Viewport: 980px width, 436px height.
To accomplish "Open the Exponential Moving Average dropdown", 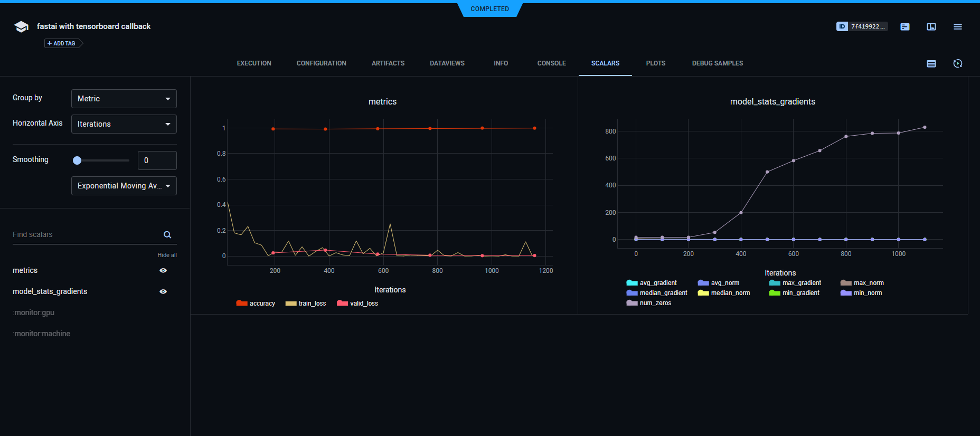I will (x=124, y=186).
